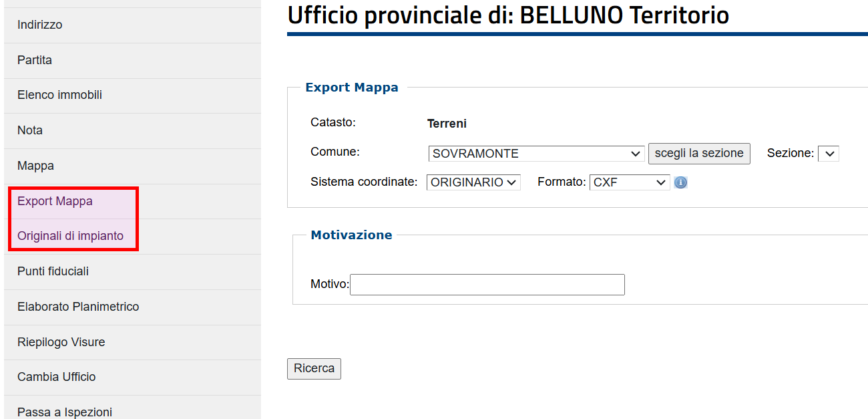Select the Mappa menu entry
Viewport: 868px width, 419px height.
132,166
